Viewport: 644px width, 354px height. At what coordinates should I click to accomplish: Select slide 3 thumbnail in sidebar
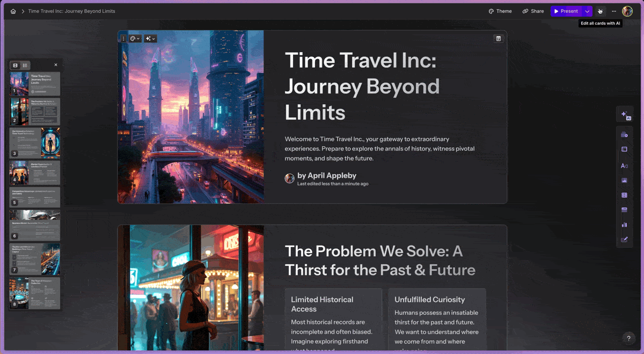34,142
